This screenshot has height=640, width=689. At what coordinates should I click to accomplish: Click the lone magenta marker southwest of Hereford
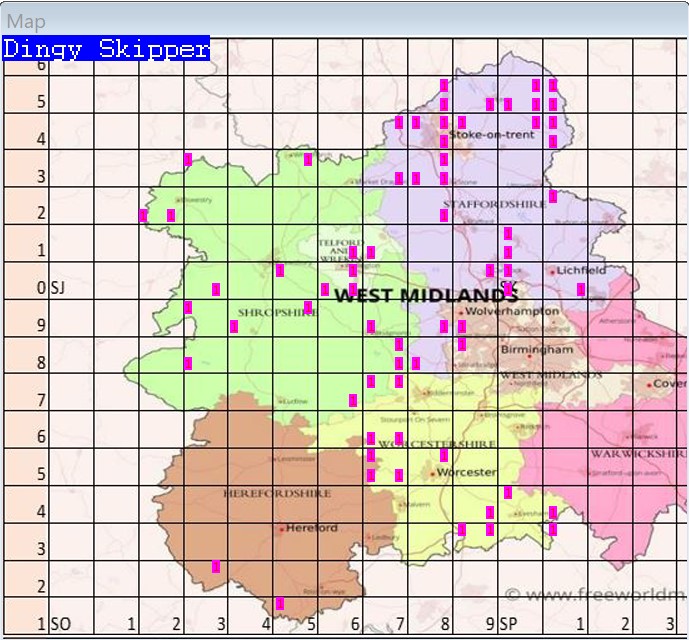click(216, 566)
